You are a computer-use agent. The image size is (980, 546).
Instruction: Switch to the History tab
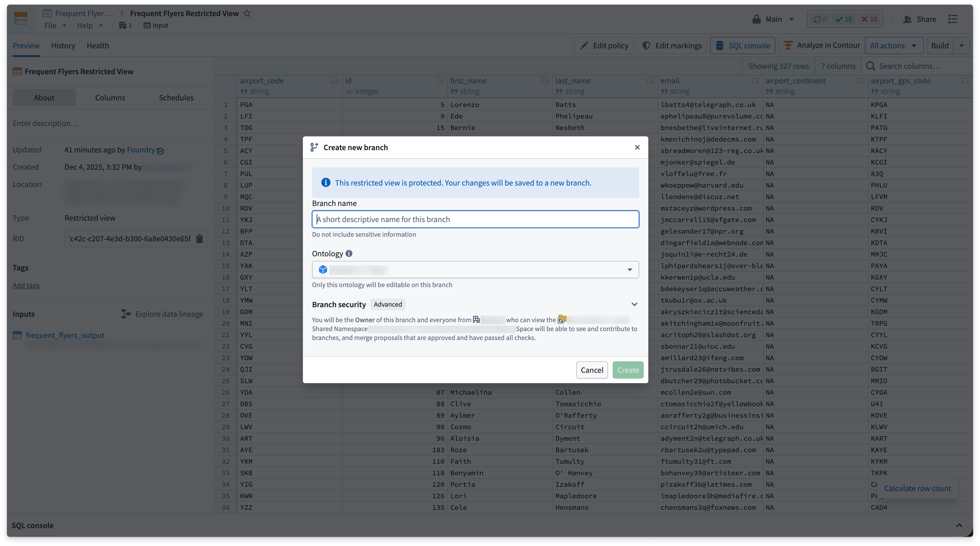[x=63, y=46]
